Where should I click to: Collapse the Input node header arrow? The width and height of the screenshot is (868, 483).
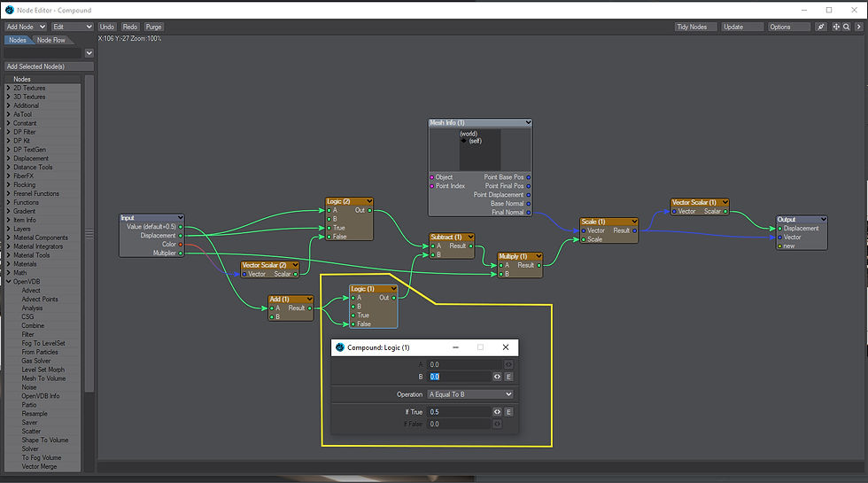[180, 218]
